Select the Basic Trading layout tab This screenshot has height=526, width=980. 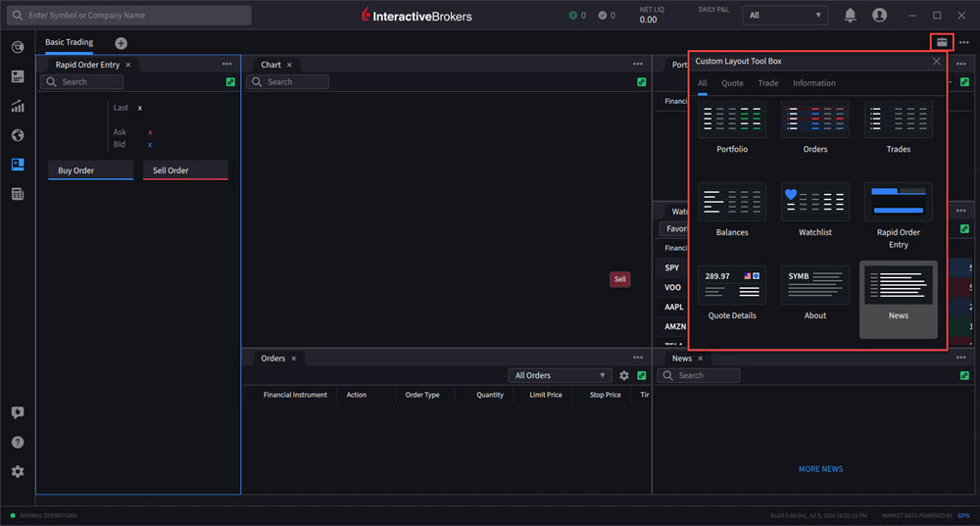click(69, 42)
